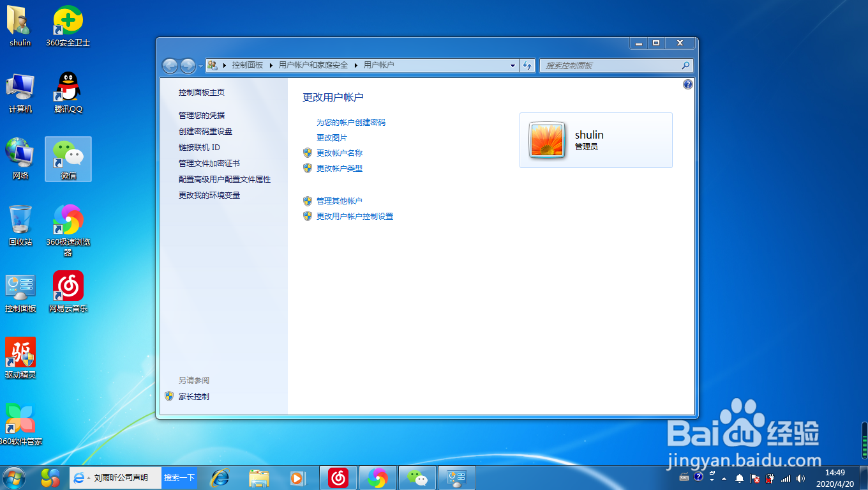868x490 pixels.
Task: Go to 用户帐户和家庭安全 breadcrumb
Action: [313, 65]
